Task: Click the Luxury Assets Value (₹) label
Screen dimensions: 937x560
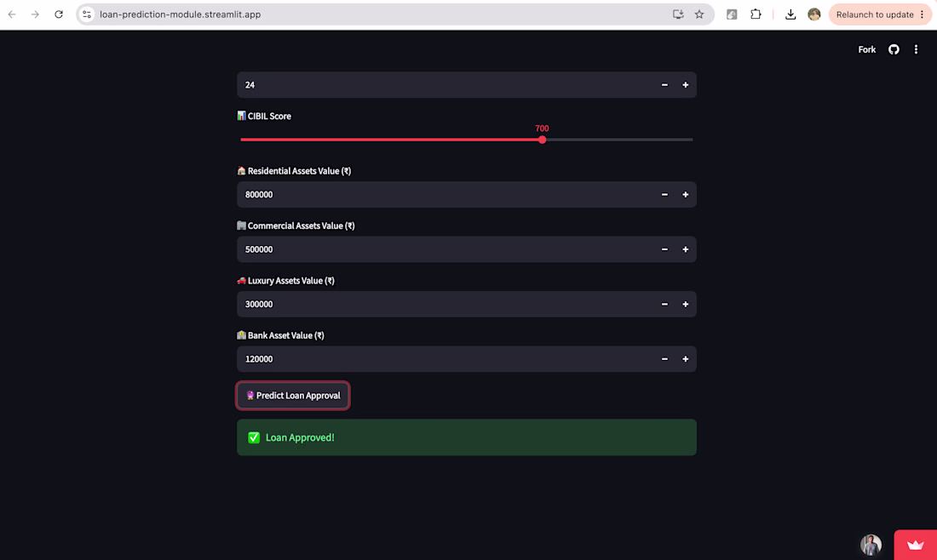Action: [285, 281]
